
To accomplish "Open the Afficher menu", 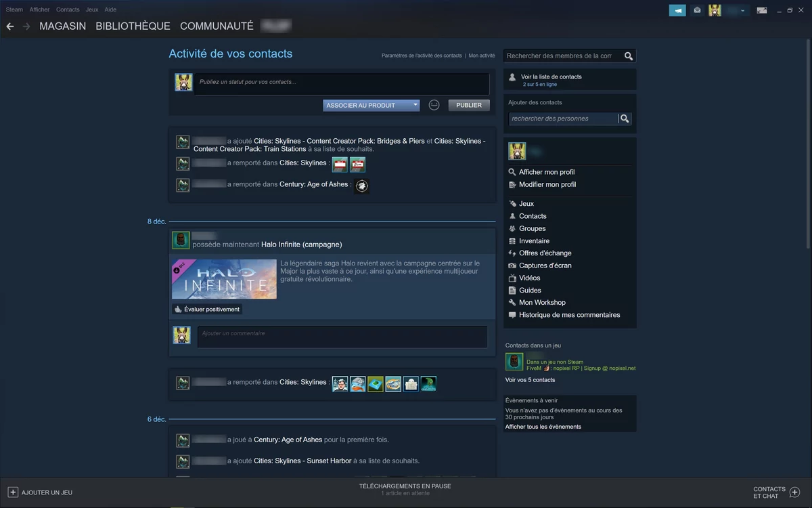I will pos(39,9).
